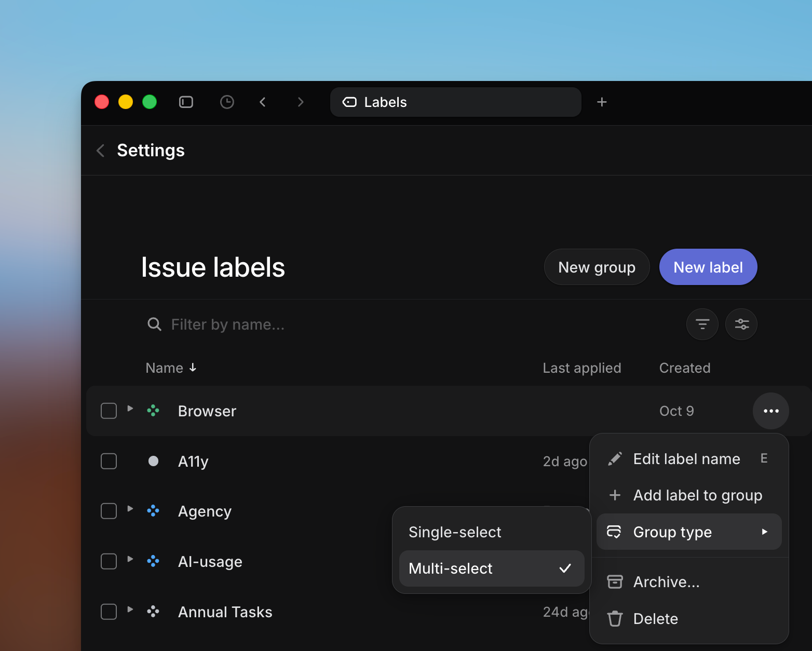812x651 pixels.
Task: Click the Settings back link
Action: pyautogui.click(x=151, y=151)
